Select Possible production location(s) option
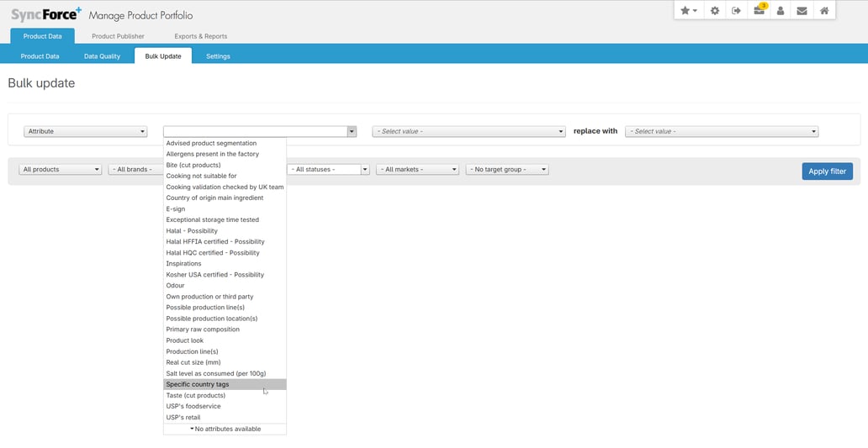 coord(225,319)
